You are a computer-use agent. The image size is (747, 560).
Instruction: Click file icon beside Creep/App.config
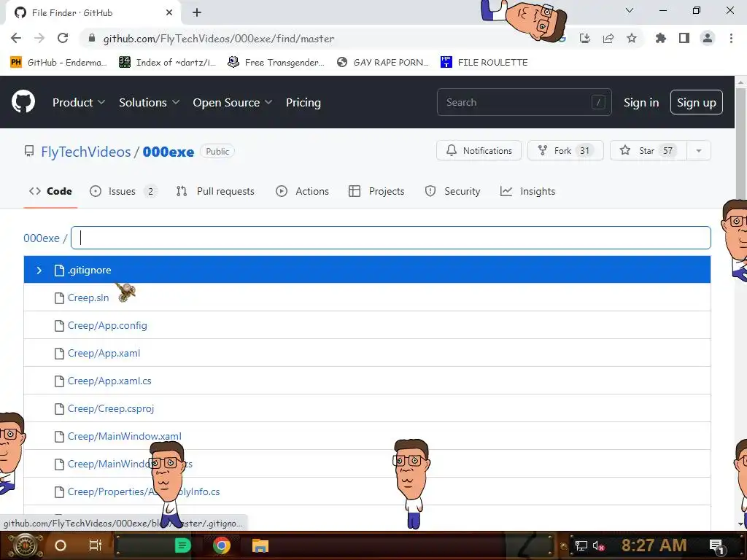[x=59, y=326]
